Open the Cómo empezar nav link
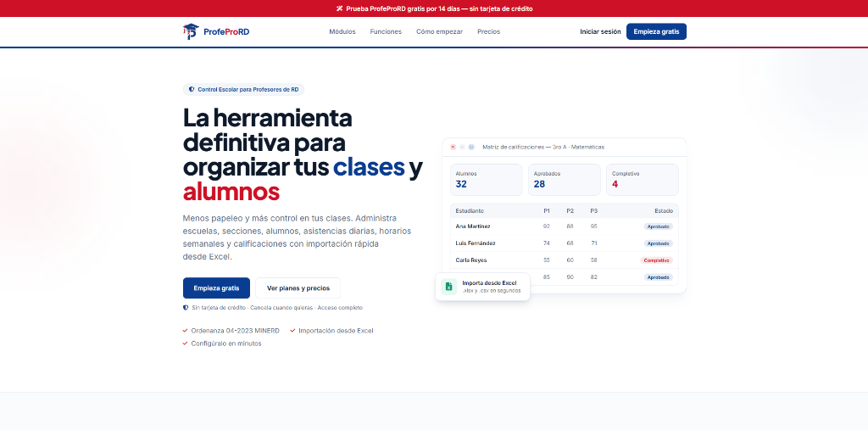868x430 pixels. pos(440,31)
